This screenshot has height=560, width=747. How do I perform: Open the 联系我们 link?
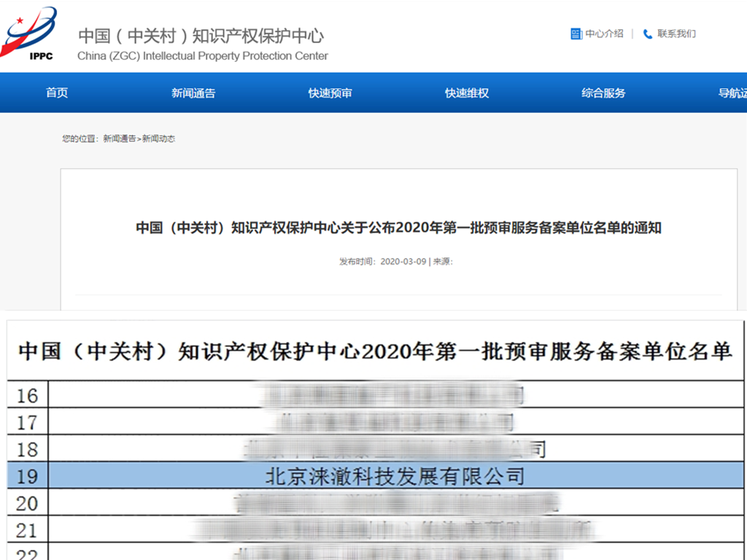[676, 34]
